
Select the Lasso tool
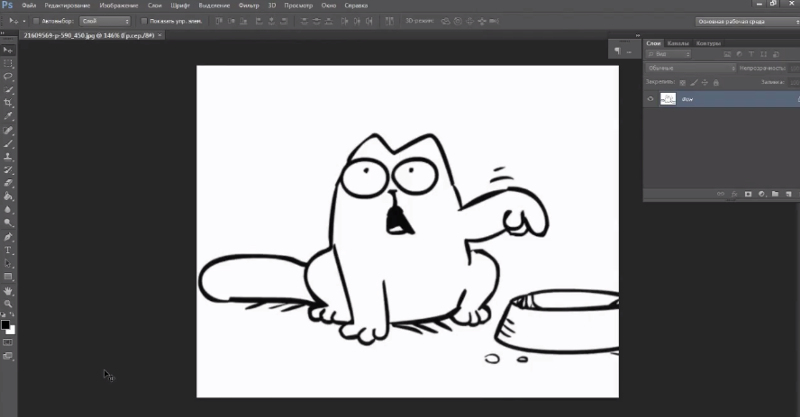tap(8, 77)
